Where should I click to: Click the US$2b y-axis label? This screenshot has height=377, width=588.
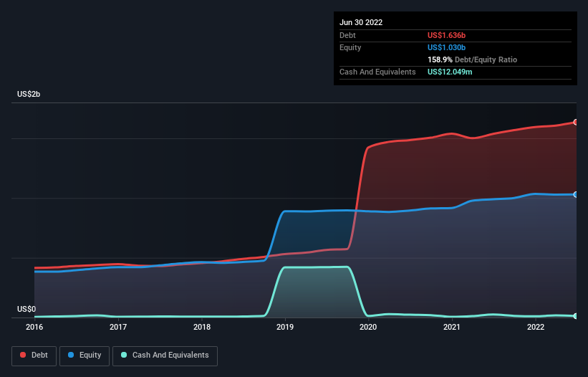29,94
